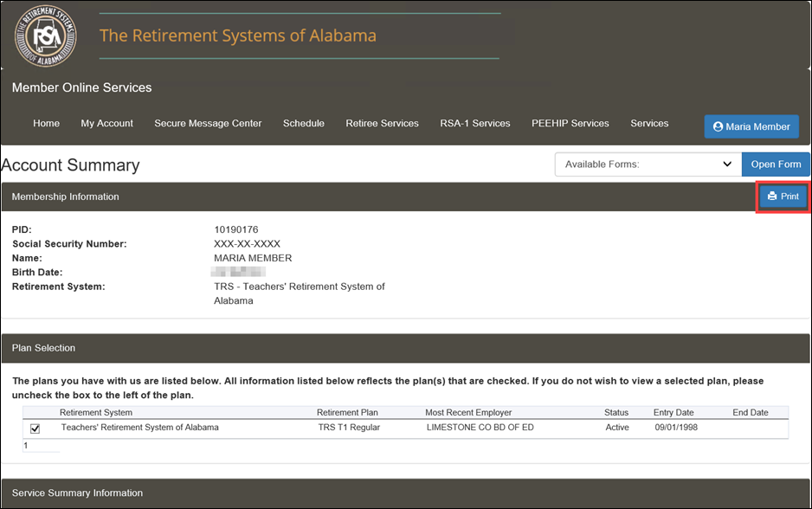812x509 pixels.
Task: Click The Retirement Systems of Alabama title
Action: pos(238,36)
